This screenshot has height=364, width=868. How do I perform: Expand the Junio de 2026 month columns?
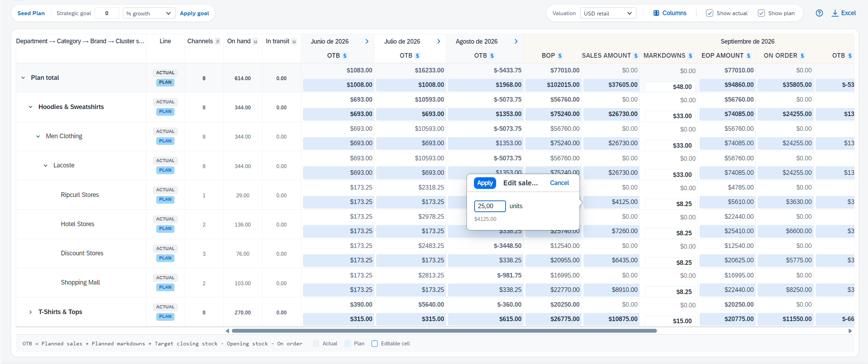click(367, 41)
